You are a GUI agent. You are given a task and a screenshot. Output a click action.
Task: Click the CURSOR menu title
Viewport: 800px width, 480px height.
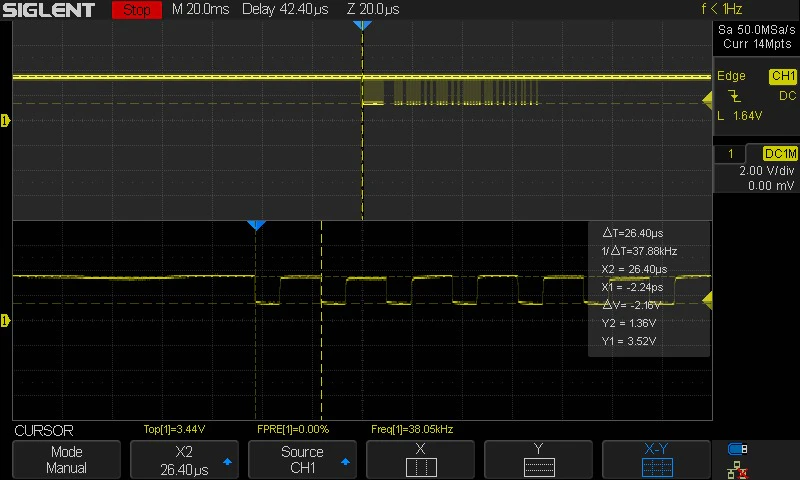[44, 431]
